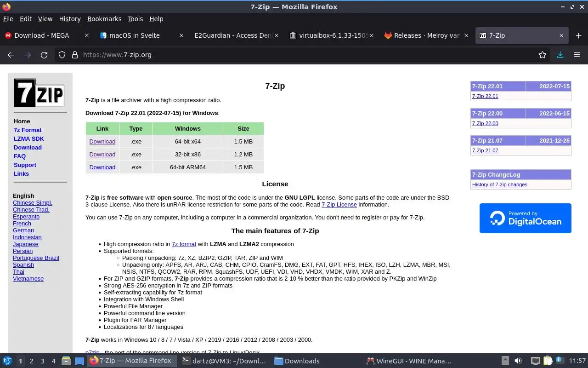The height and width of the screenshot is (368, 588).
Task: Open the clipboard tray icon
Action: click(548, 361)
